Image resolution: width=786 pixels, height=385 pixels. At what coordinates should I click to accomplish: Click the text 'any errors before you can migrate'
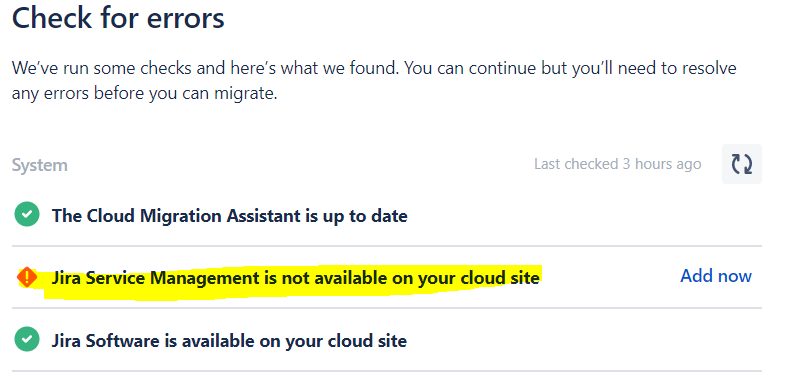tap(143, 93)
